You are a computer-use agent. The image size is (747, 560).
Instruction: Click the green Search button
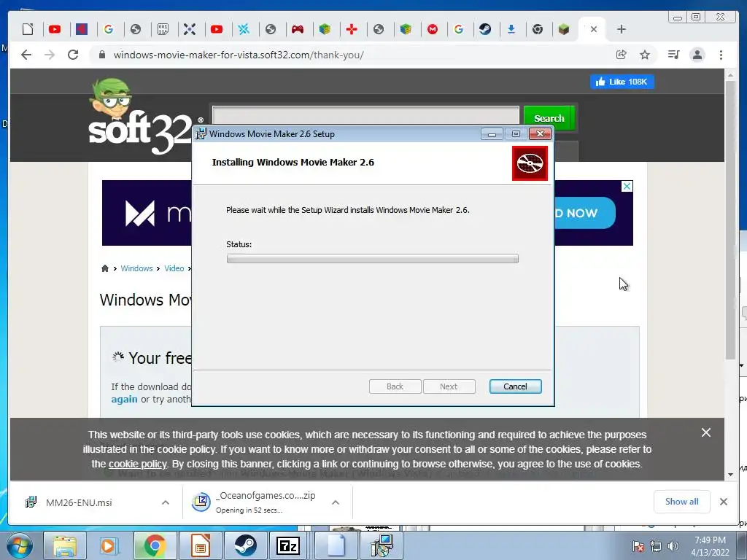click(549, 118)
